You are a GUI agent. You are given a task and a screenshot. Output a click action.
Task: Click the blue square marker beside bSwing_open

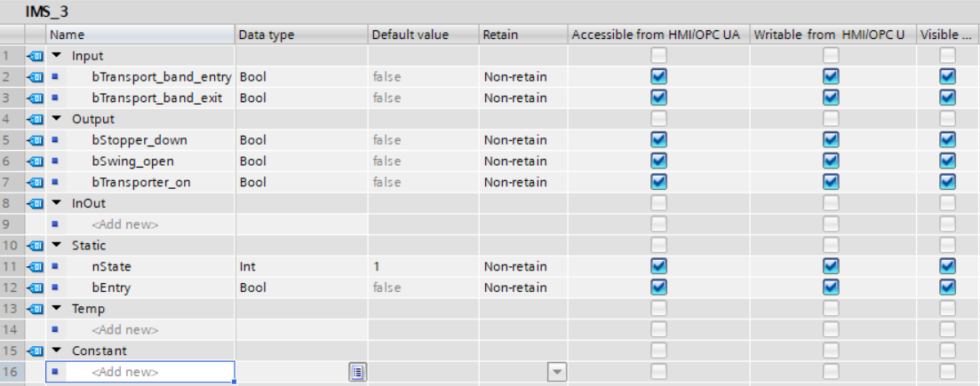(x=54, y=161)
